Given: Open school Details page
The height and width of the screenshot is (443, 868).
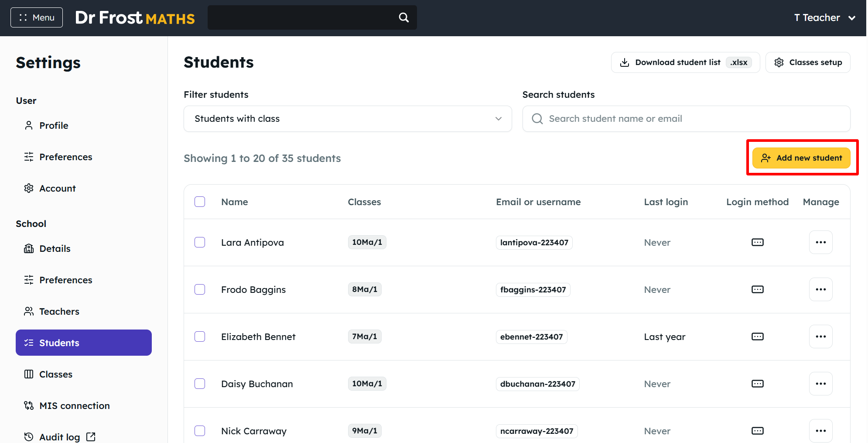Looking at the screenshot, I should [x=84, y=249].
